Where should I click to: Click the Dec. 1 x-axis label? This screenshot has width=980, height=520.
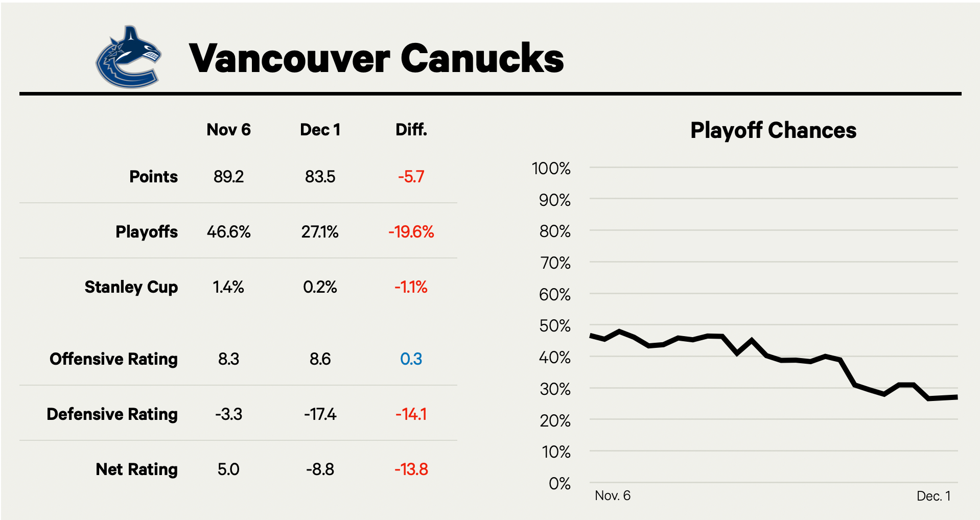[x=934, y=496]
